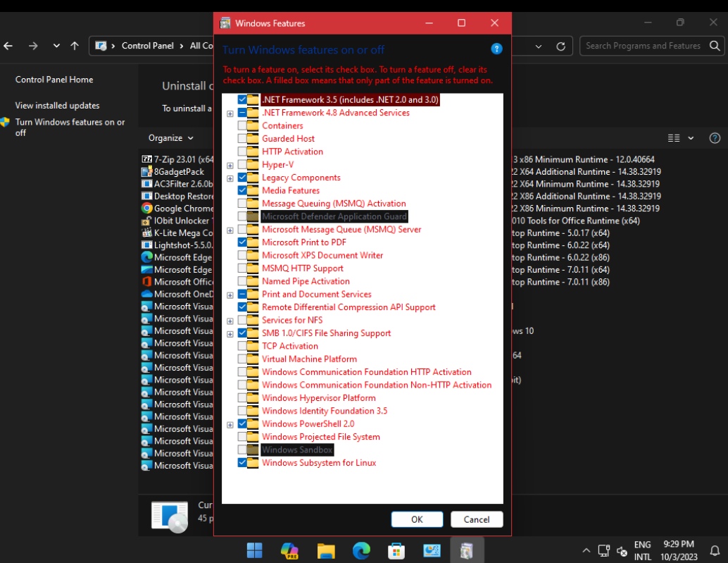Select the Windows Sandbox feature row
The width and height of the screenshot is (728, 563).
tap(297, 450)
